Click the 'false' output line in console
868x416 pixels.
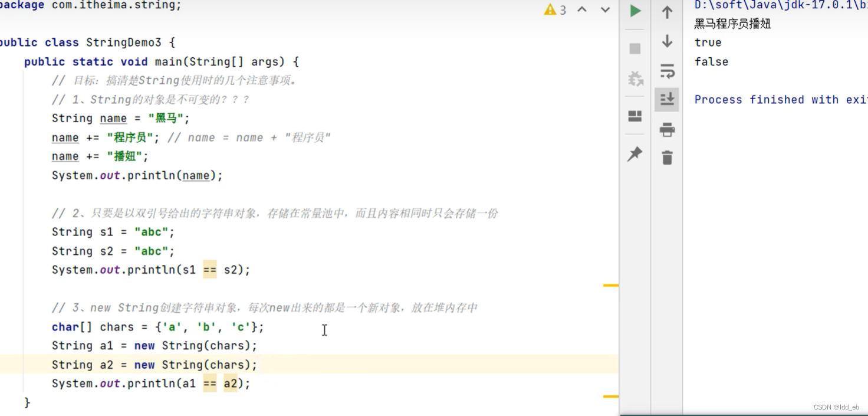point(712,61)
